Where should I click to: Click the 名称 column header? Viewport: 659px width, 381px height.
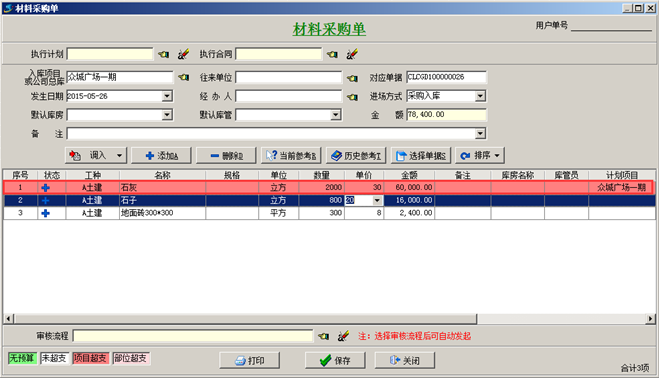[162, 175]
